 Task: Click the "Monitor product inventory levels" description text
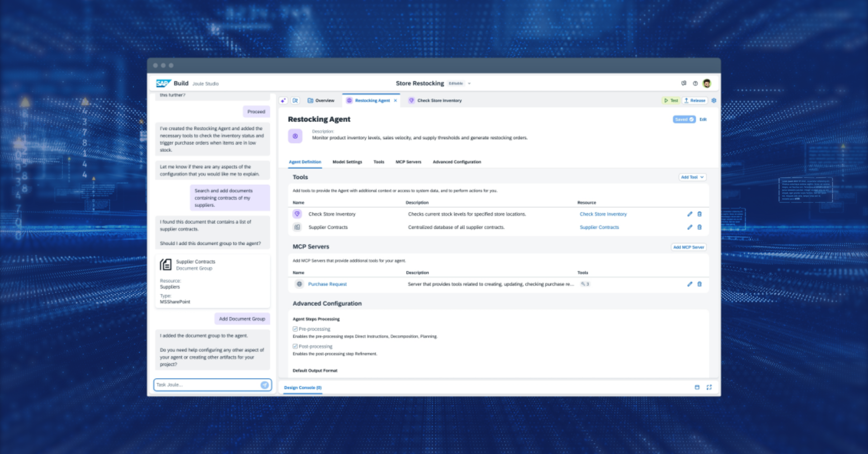point(420,138)
